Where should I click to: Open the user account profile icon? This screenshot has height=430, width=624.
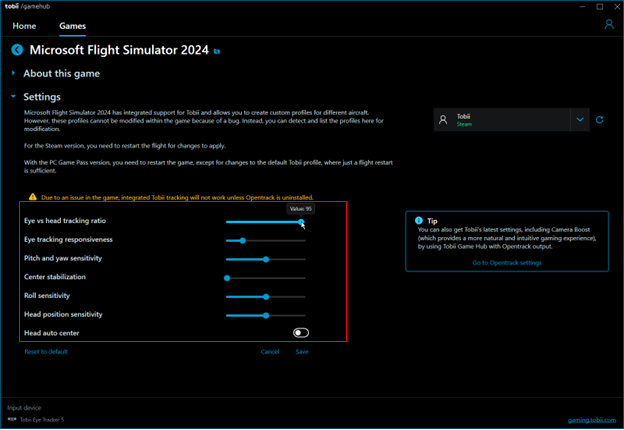609,24
